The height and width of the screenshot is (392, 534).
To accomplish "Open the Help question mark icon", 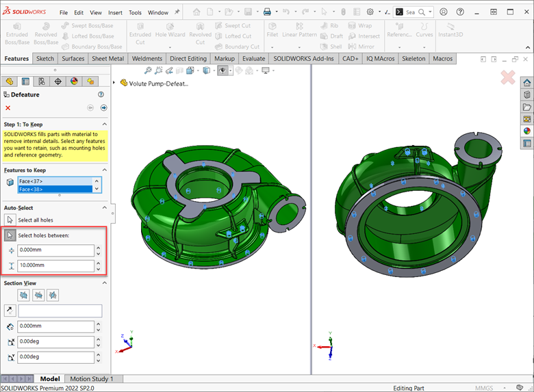I will [x=460, y=12].
